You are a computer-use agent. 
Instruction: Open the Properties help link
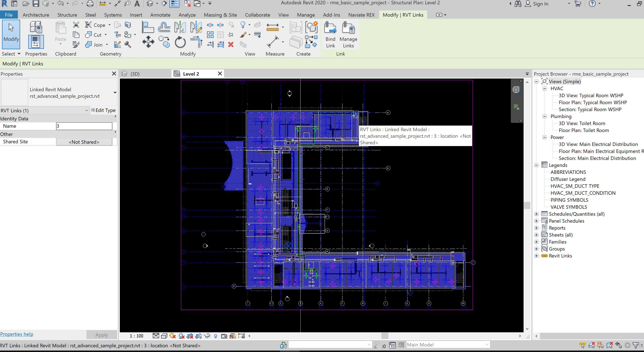tap(16, 334)
